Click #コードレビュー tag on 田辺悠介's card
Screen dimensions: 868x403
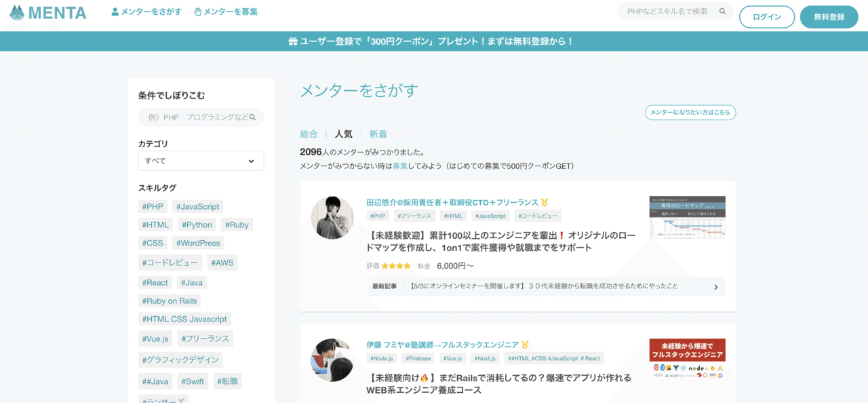(538, 216)
